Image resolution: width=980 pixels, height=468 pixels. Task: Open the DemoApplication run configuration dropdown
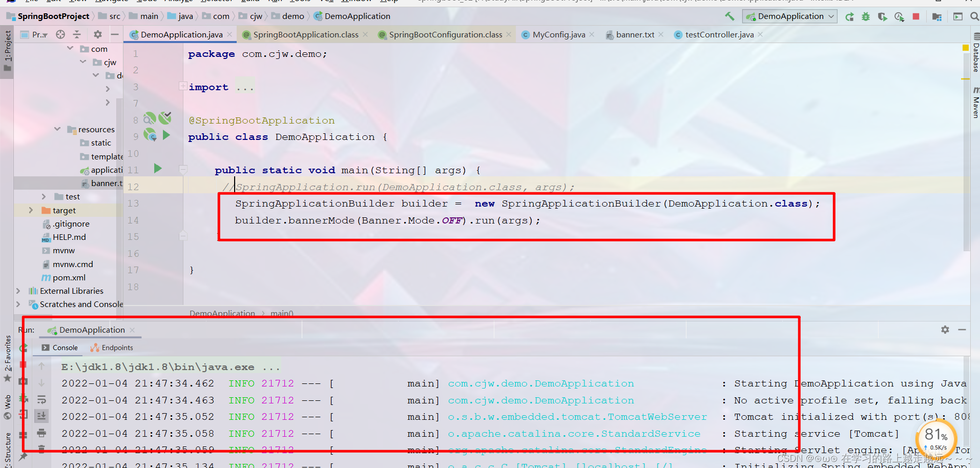789,16
